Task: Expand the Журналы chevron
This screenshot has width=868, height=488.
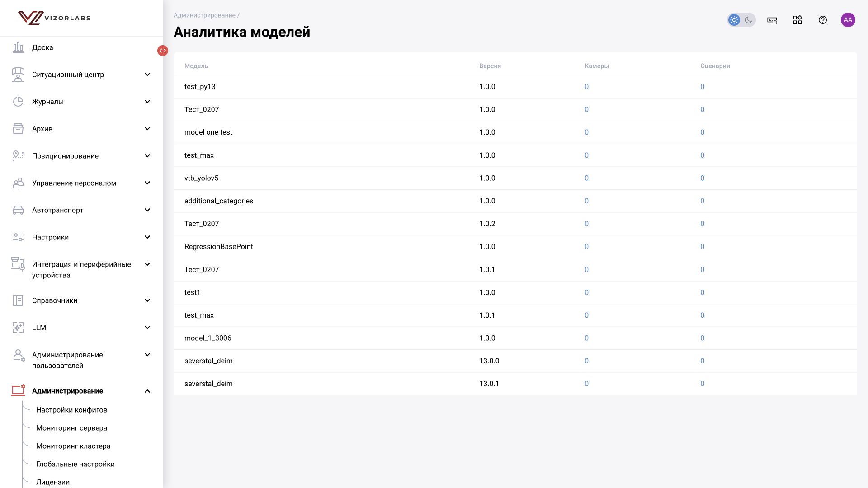Action: [147, 102]
